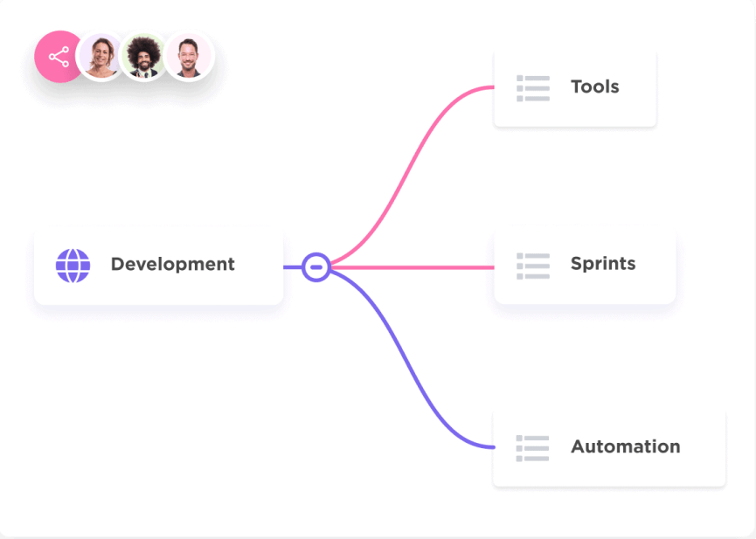Click the short purple line leaving Development
Screen dimensions: 756x539
(293, 267)
